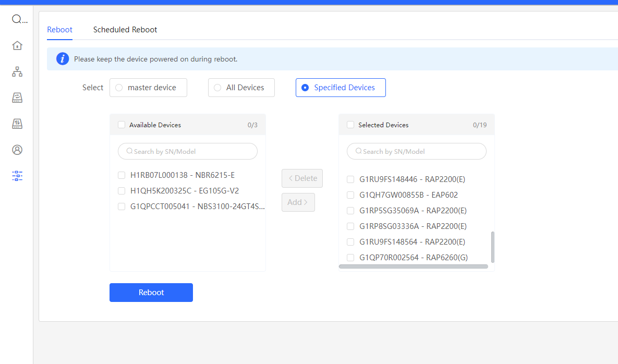This screenshot has height=364, width=618.
Task: Tick the H1QH5K200325C - EG105G-V2 checkbox
Action: click(x=122, y=191)
